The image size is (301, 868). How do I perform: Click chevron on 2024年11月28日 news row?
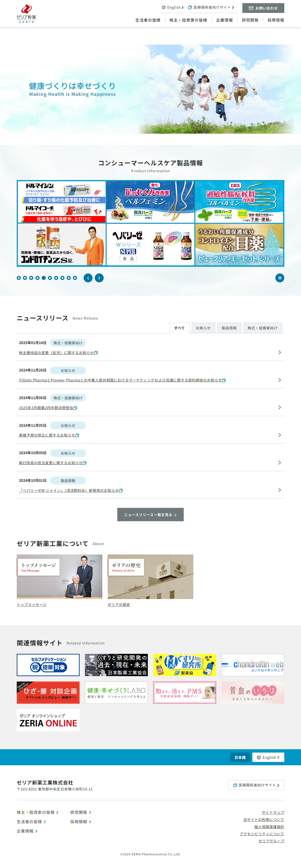click(x=279, y=380)
